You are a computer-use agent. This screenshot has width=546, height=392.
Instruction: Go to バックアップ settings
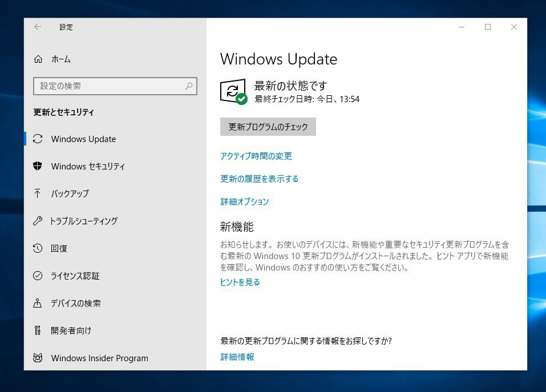pyautogui.click(x=115, y=193)
